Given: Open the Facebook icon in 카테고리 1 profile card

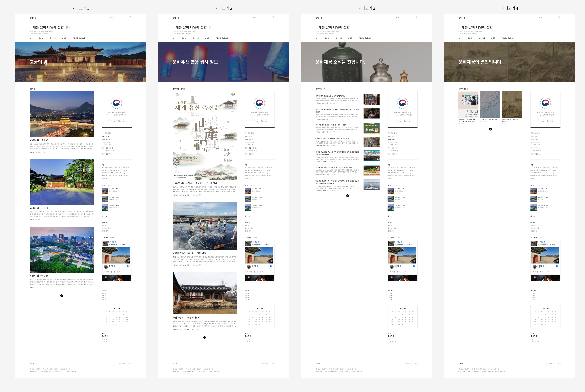Looking at the screenshot, I should pos(110,121).
